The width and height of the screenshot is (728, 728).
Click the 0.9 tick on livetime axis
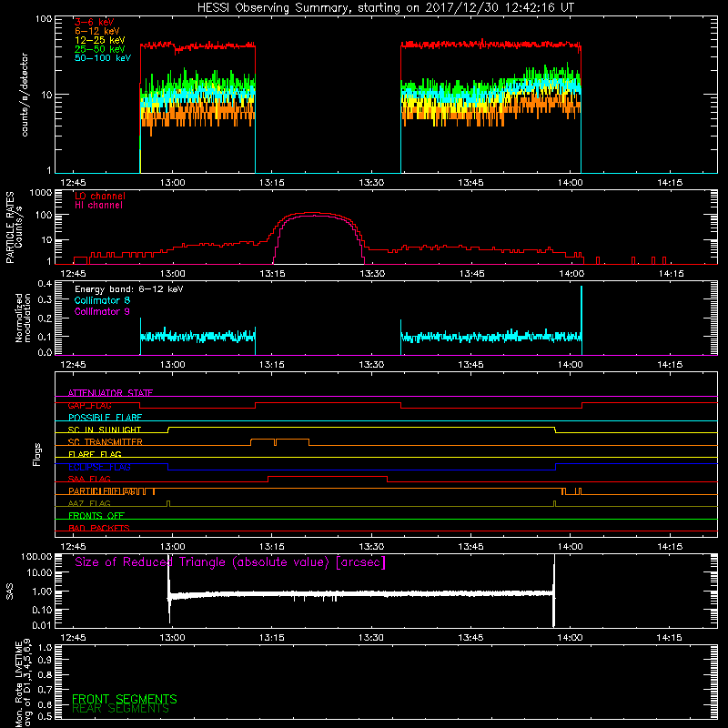(x=45, y=661)
